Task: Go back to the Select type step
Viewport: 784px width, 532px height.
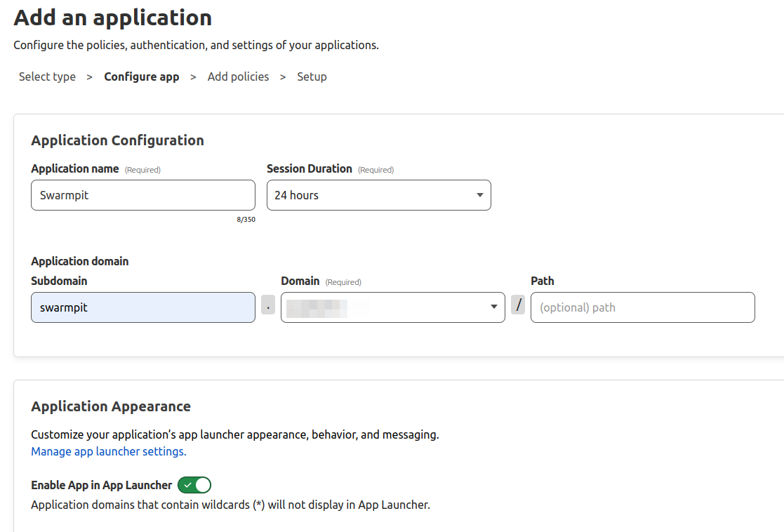Action: coord(47,77)
